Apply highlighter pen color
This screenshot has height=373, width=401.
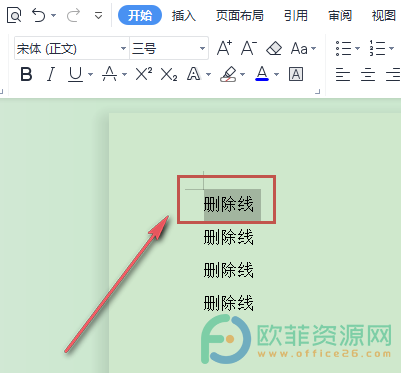coord(228,74)
